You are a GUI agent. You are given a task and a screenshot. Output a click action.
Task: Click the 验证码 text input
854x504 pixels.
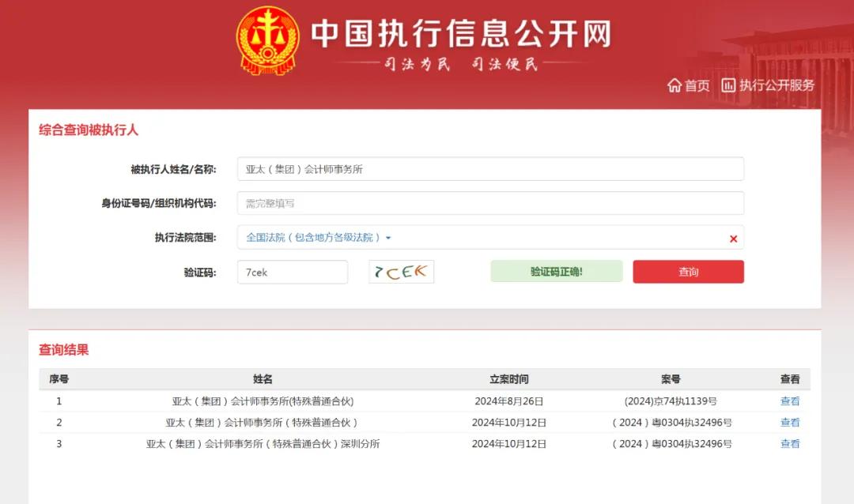point(293,272)
